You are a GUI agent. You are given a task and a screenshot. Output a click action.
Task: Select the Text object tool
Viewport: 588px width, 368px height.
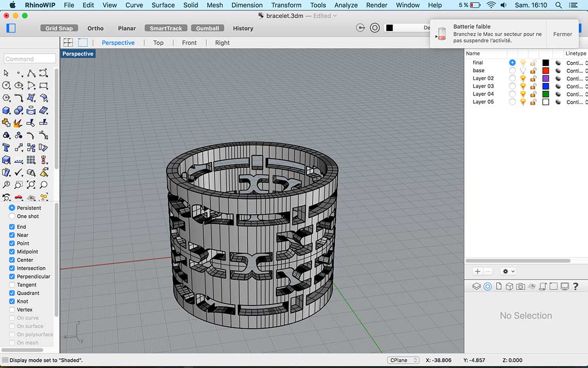(6, 148)
